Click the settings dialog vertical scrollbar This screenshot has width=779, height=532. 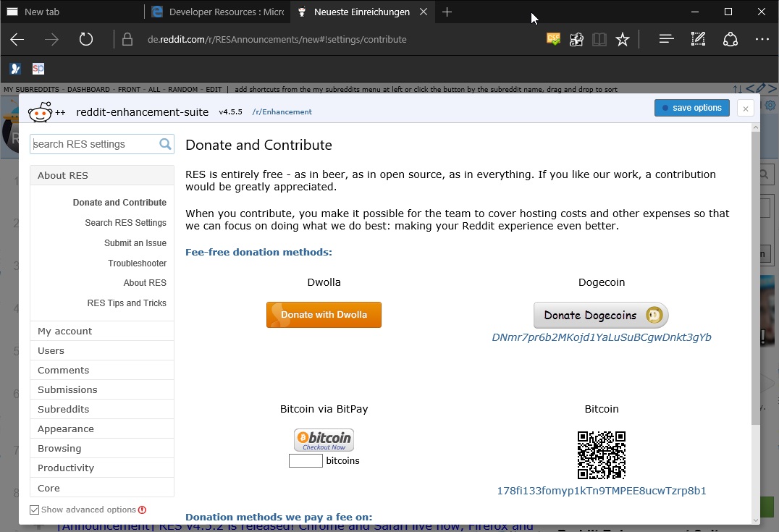756,278
